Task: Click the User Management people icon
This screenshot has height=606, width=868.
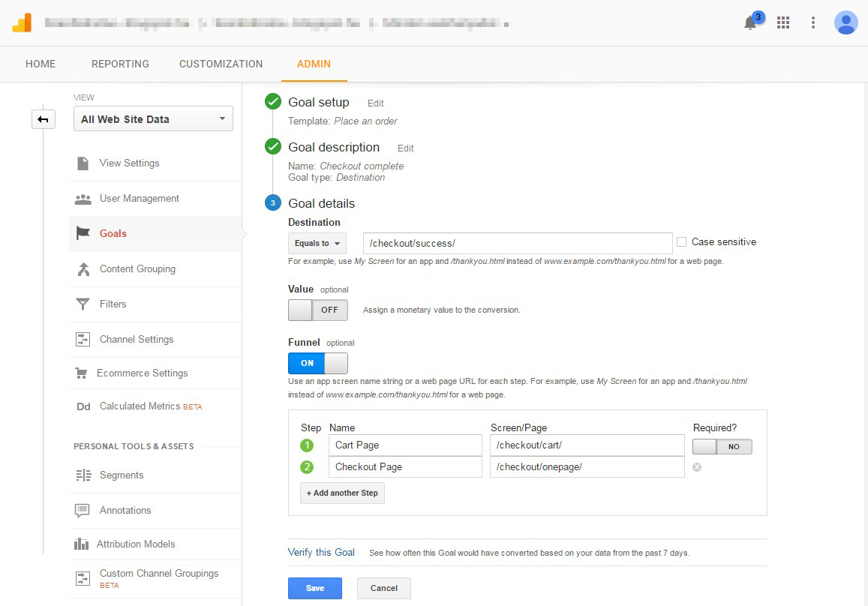Action: 83,199
